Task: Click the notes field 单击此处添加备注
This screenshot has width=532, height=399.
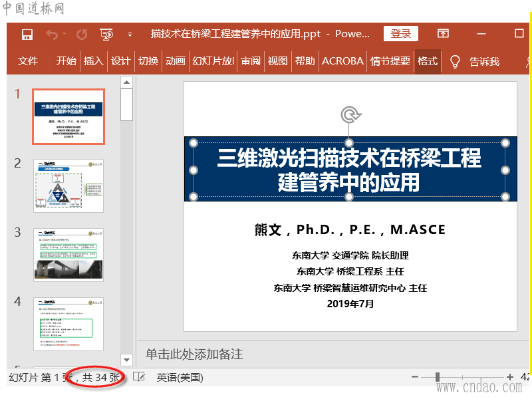Action: click(195, 354)
